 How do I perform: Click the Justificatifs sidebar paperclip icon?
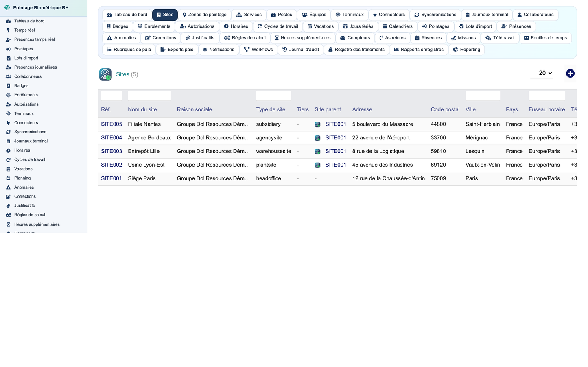click(x=8, y=206)
